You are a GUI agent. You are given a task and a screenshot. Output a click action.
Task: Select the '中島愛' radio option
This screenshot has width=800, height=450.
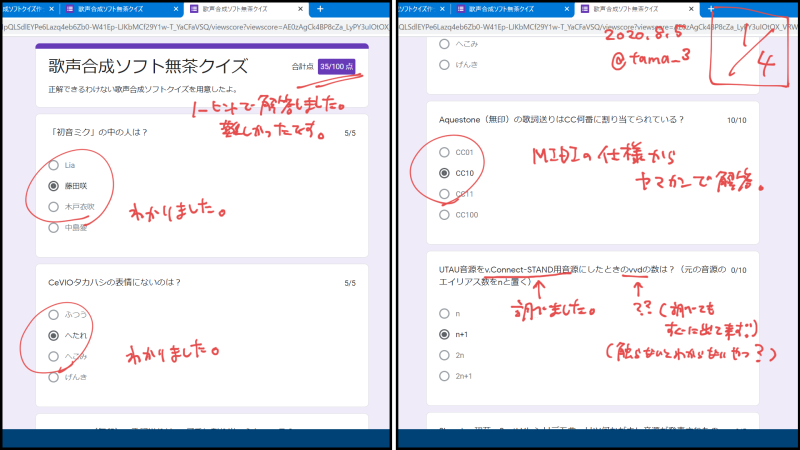click(54, 228)
